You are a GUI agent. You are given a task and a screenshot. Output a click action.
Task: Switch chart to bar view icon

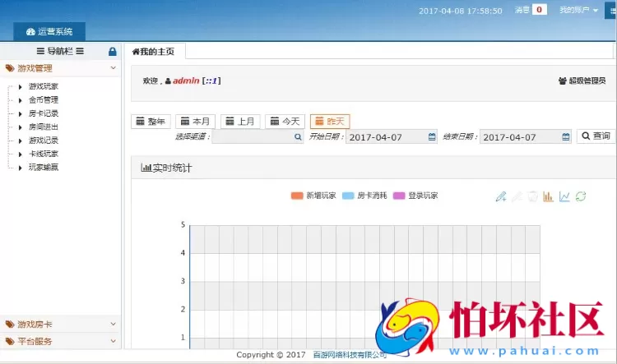coord(548,196)
